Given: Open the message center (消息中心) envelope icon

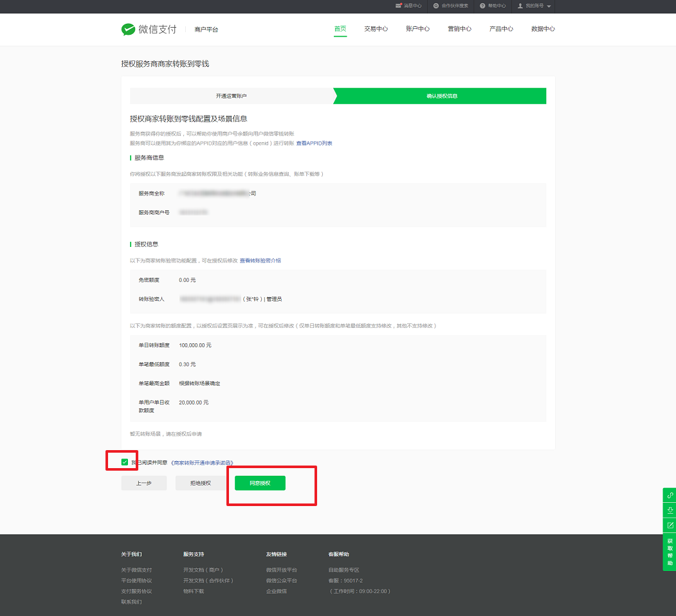Looking at the screenshot, I should [399, 6].
